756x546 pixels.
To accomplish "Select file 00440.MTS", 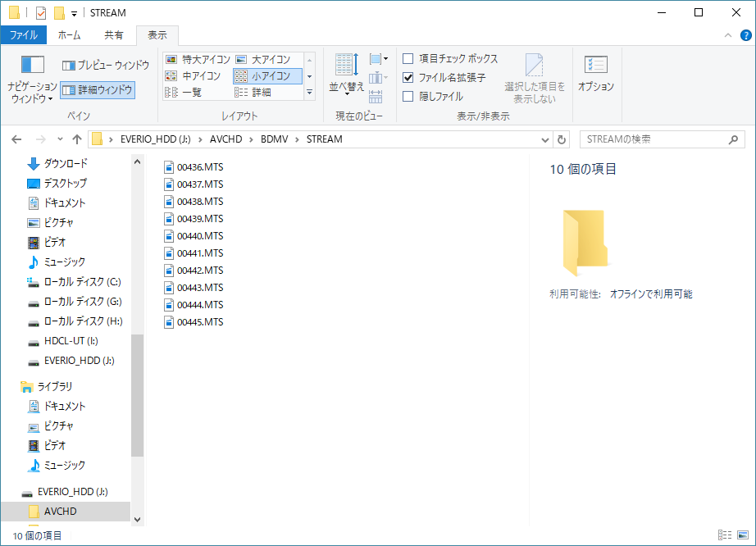I will pyautogui.click(x=194, y=236).
